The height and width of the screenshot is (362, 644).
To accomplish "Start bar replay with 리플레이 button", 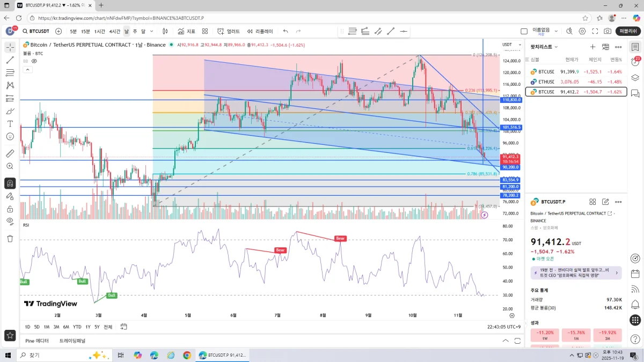I will (260, 31).
